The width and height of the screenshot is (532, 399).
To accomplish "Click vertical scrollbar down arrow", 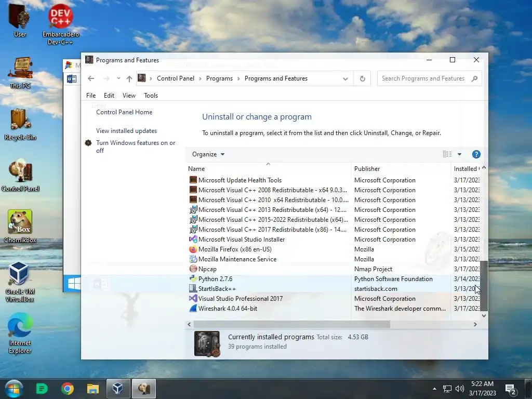I will point(484,315).
